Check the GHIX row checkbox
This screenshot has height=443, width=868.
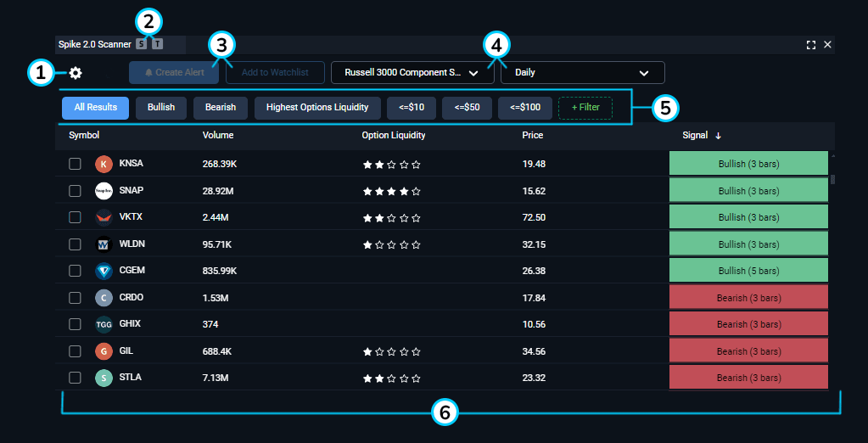pos(75,324)
